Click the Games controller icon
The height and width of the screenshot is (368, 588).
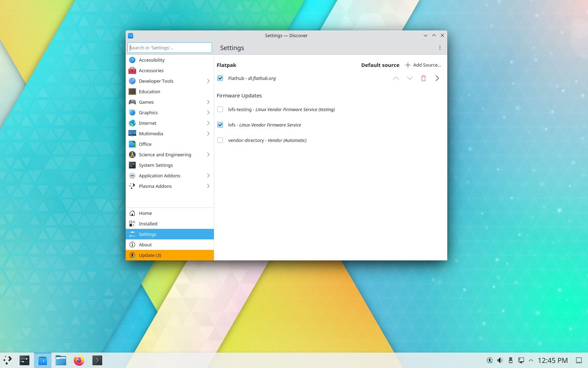click(x=132, y=102)
